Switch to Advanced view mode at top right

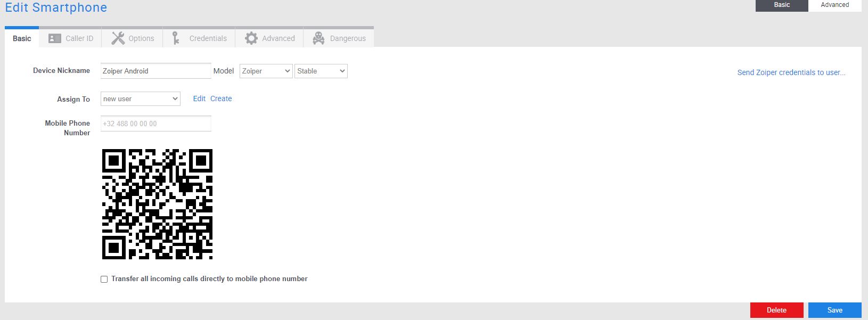point(834,5)
